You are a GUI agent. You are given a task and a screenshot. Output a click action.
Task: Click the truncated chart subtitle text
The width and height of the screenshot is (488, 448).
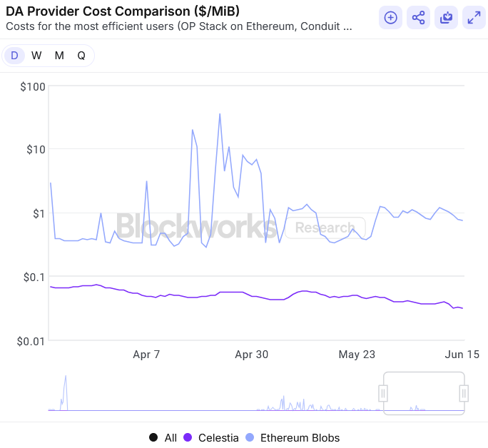(178, 26)
